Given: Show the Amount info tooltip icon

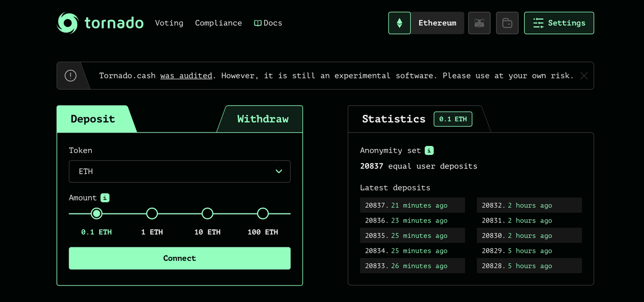Looking at the screenshot, I should (105, 198).
